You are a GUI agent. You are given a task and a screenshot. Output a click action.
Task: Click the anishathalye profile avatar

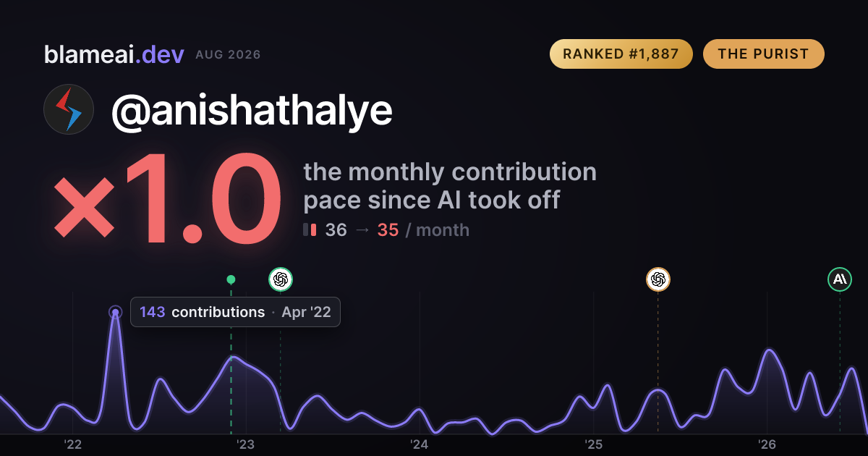point(69,109)
